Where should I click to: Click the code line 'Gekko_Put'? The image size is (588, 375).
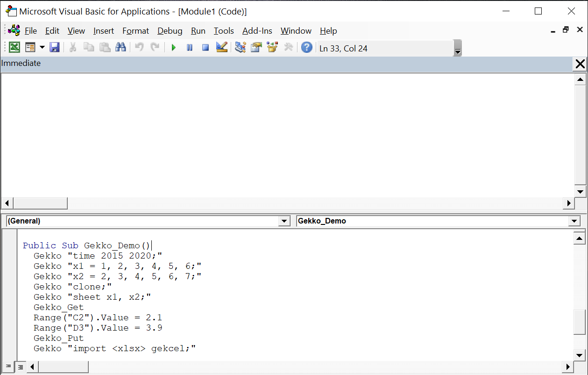pyautogui.click(x=58, y=338)
